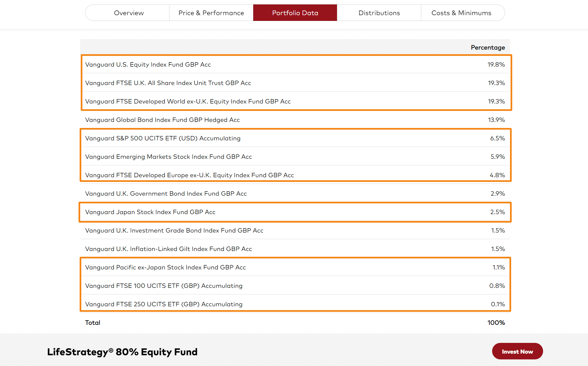This screenshot has height=366, width=588.
Task: Open the Price & Performance tab
Action: pos(211,13)
